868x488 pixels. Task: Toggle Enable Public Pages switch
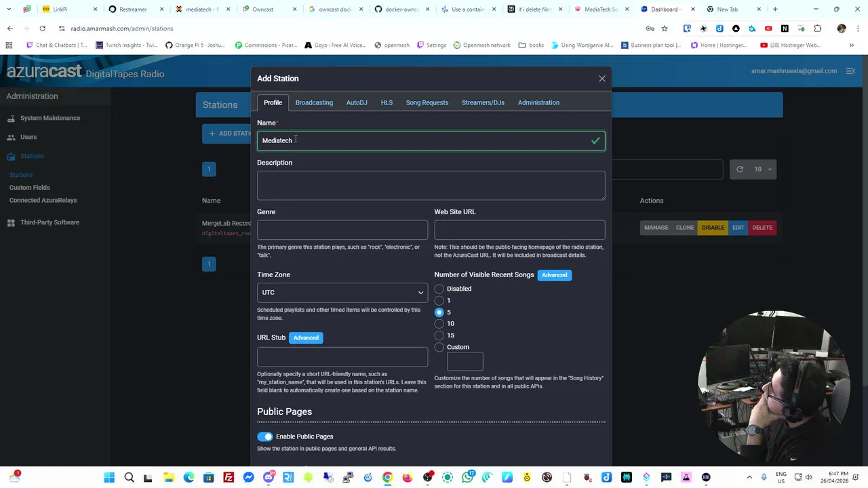265,436
